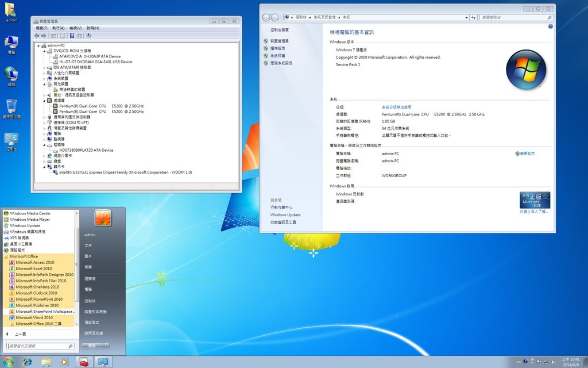Screen dimensions: 588x368
Task: Open the 檢視(V) menu in Device Manager
Action: click(x=75, y=28)
